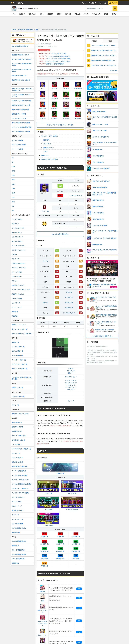The image size is (129, 644).
Task: Open the 初心者 navigation menu item
Action: coord(106,14)
